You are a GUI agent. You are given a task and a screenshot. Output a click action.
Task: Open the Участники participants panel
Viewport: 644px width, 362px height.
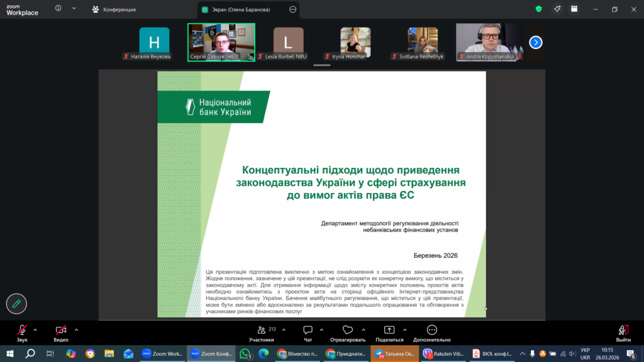262,330
